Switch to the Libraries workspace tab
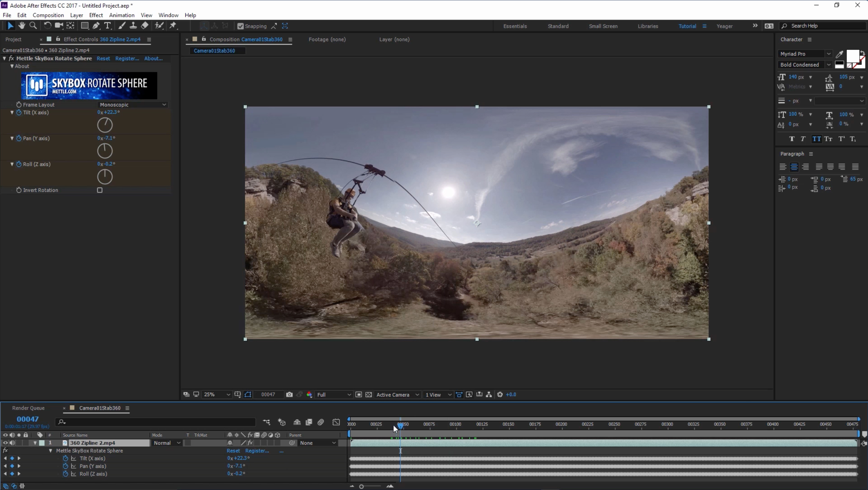The height and width of the screenshot is (490, 868). 648,26
